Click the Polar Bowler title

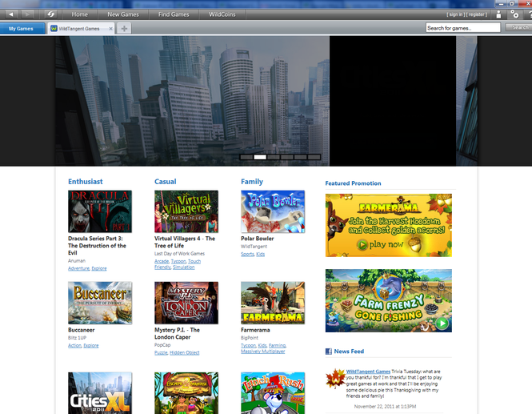(x=257, y=239)
